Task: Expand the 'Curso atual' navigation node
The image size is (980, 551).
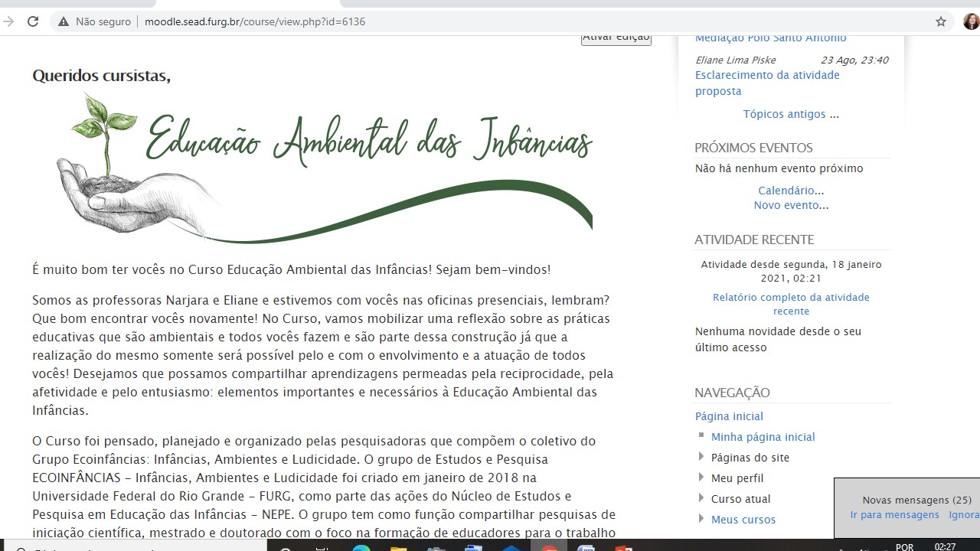Action: 701,498
